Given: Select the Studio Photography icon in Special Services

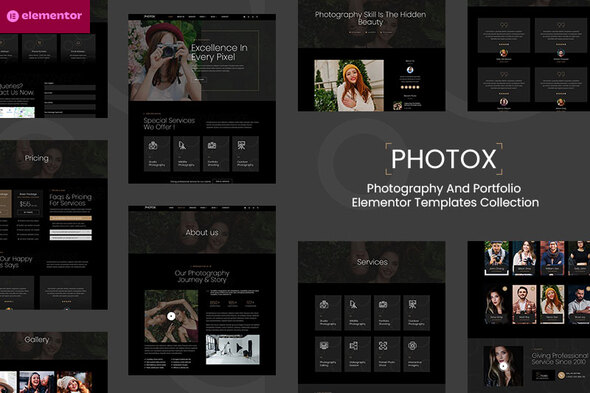Looking at the screenshot, I should [153, 145].
